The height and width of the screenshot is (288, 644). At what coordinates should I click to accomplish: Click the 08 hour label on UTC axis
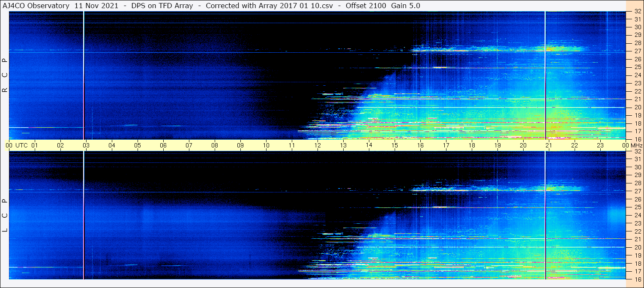click(215, 145)
